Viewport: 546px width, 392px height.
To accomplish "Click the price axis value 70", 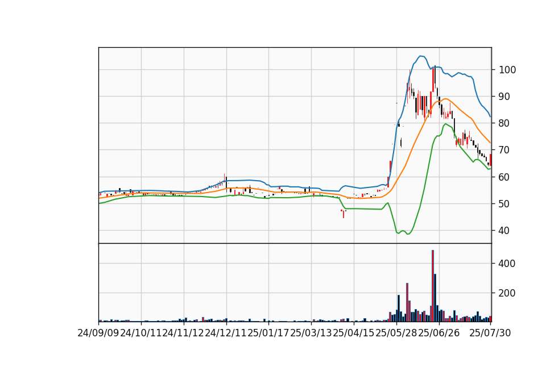I will tap(504, 150).
